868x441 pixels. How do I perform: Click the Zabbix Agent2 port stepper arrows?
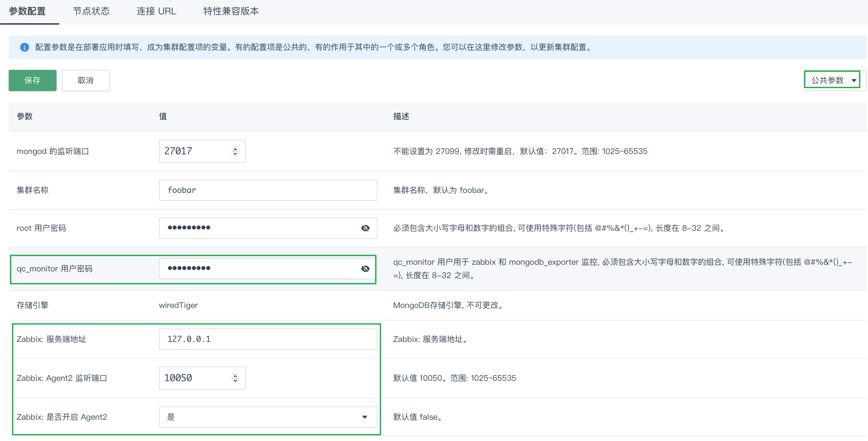pos(235,378)
